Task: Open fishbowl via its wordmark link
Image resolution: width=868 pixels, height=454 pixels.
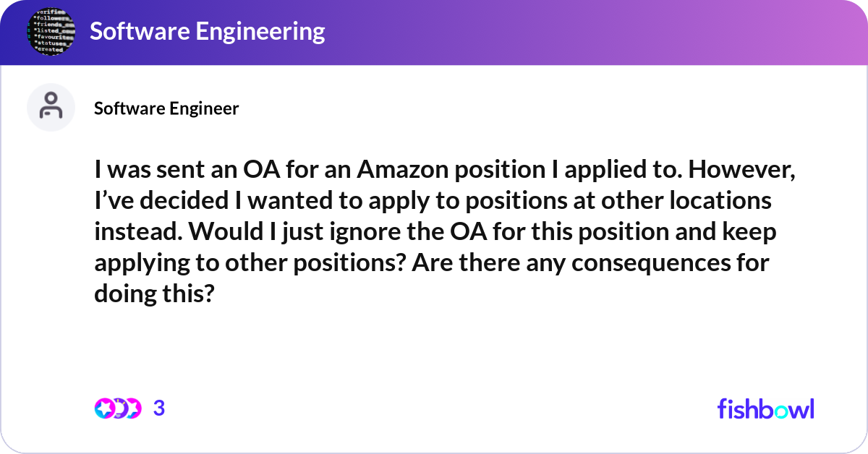Action: click(x=765, y=408)
